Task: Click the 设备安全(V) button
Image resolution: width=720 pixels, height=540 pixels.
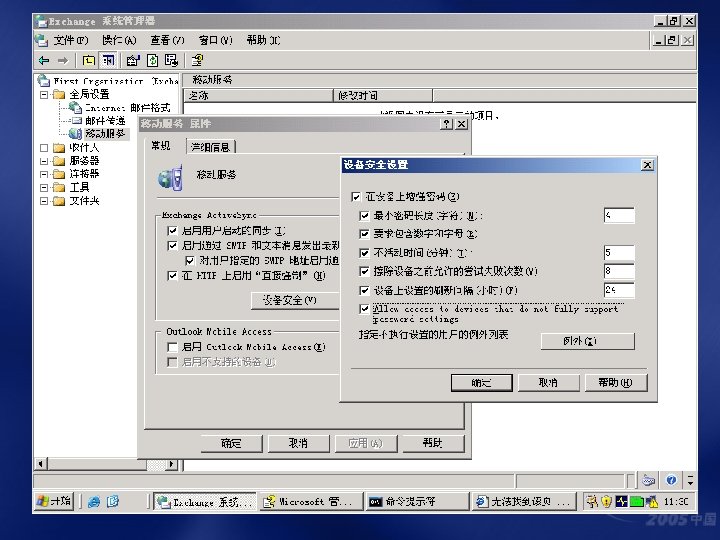Action: [295, 300]
